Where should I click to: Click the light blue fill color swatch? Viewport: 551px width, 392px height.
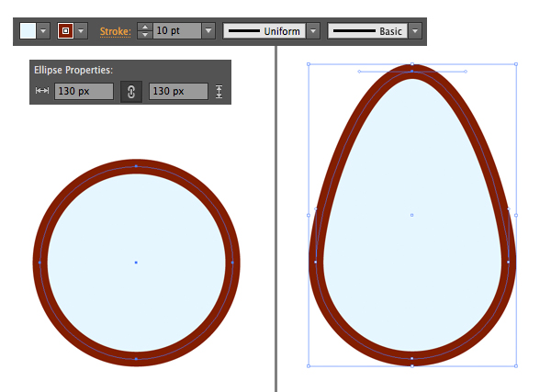28,31
